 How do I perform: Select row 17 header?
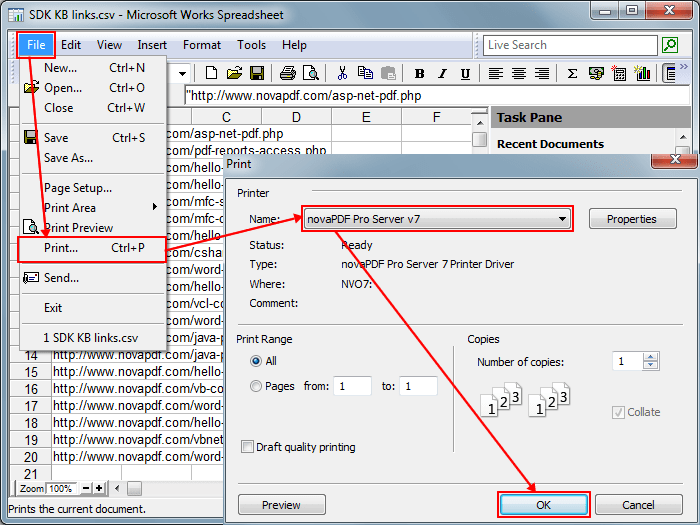coord(31,406)
